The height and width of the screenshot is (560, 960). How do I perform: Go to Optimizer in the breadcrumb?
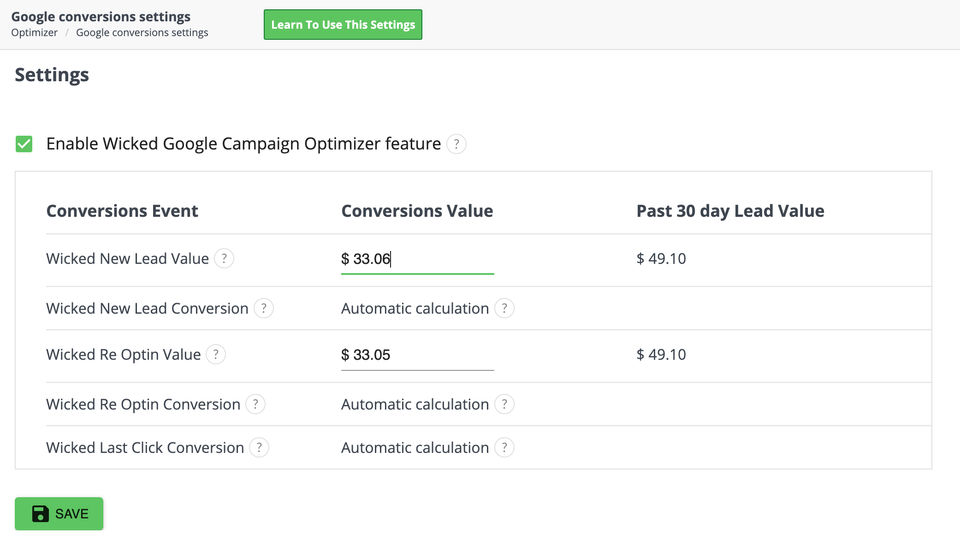(34, 33)
